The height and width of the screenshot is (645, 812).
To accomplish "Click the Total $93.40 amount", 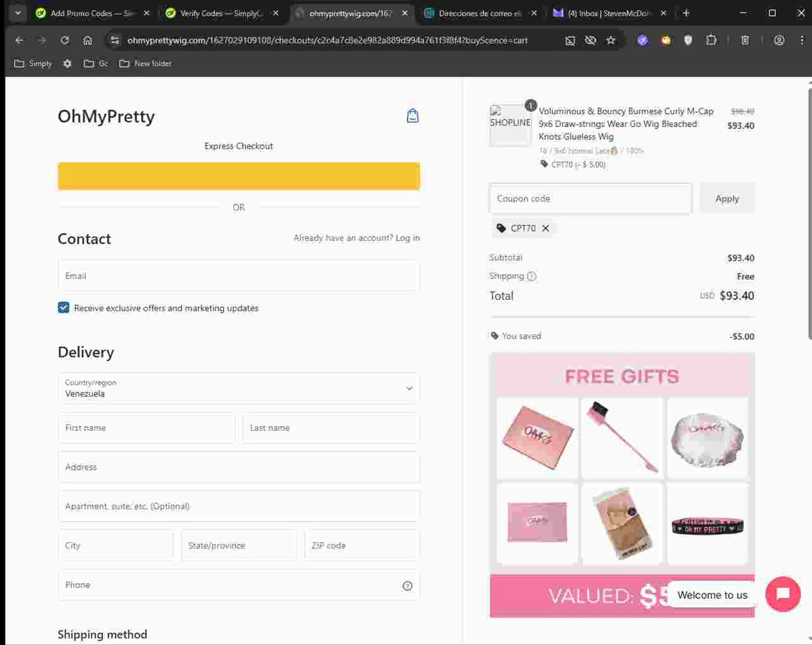I will 737,295.
